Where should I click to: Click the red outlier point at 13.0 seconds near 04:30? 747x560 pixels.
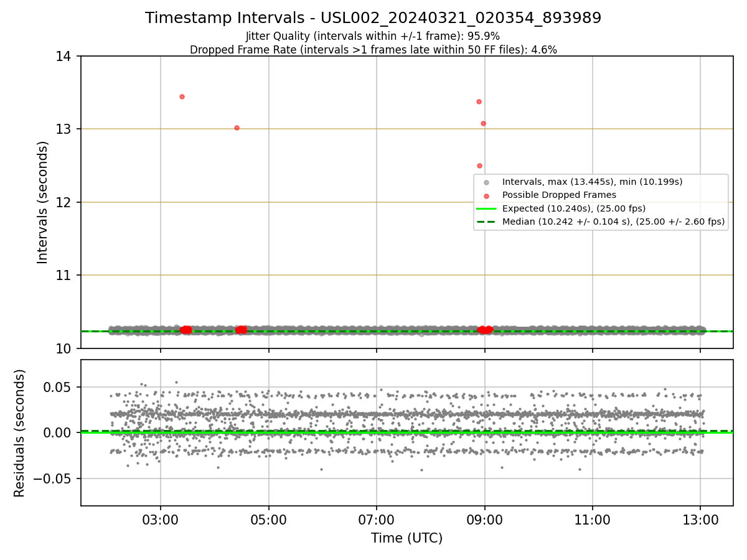pos(237,128)
